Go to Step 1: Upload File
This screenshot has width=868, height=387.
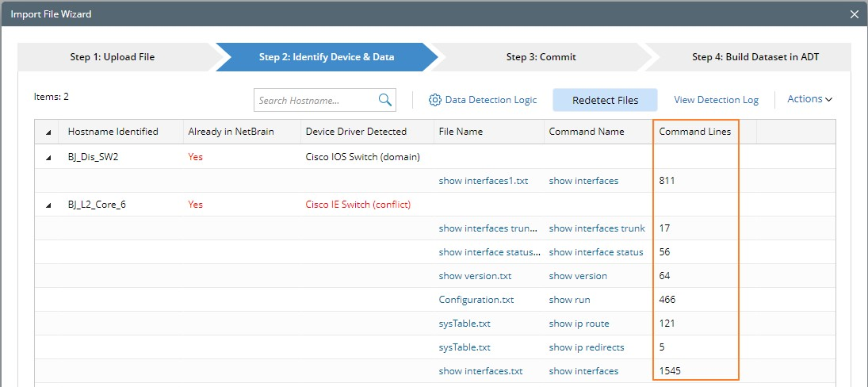tap(112, 57)
